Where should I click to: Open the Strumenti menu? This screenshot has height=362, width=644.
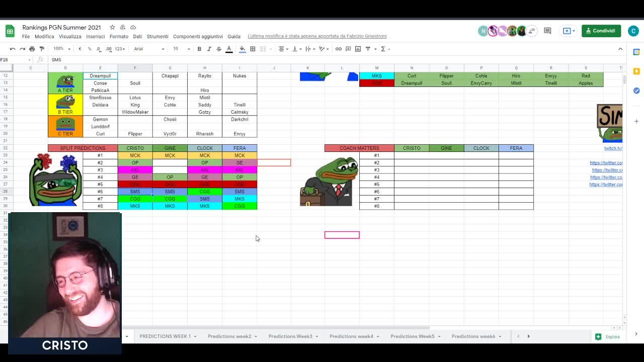(157, 36)
